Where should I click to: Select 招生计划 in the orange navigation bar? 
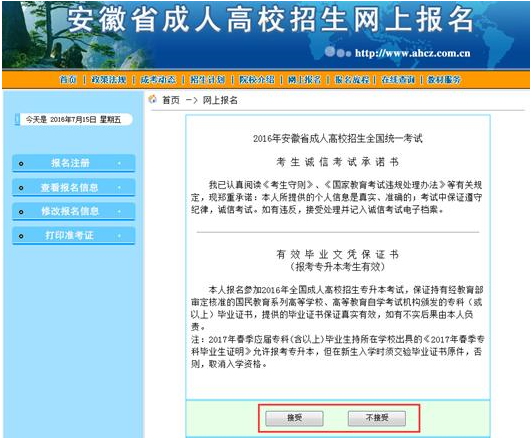coord(208,80)
